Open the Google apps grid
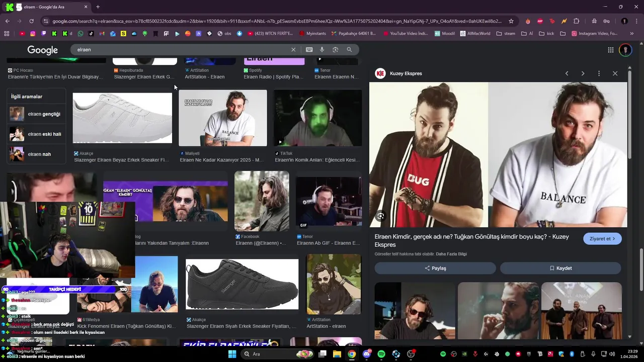 pyautogui.click(x=611, y=50)
